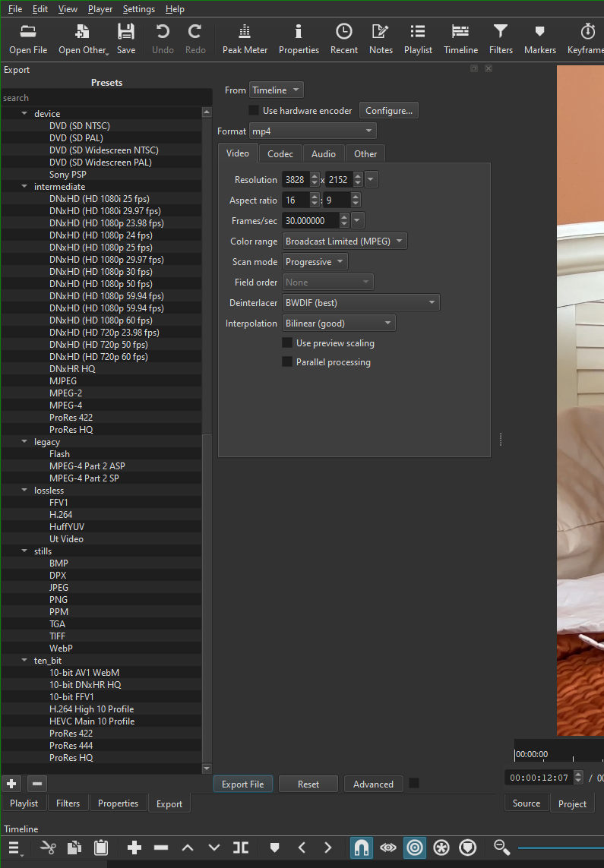This screenshot has width=604, height=868.
Task: Check the Use preview scaling option
Action: click(x=287, y=343)
